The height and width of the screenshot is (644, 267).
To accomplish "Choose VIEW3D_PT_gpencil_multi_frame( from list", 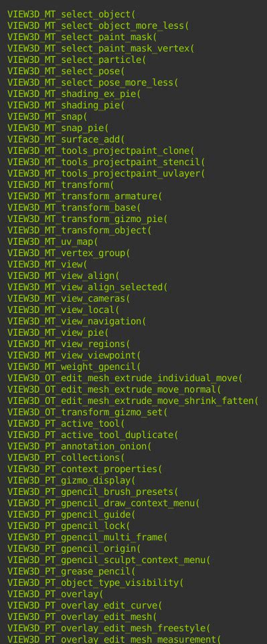I will coord(88,537).
